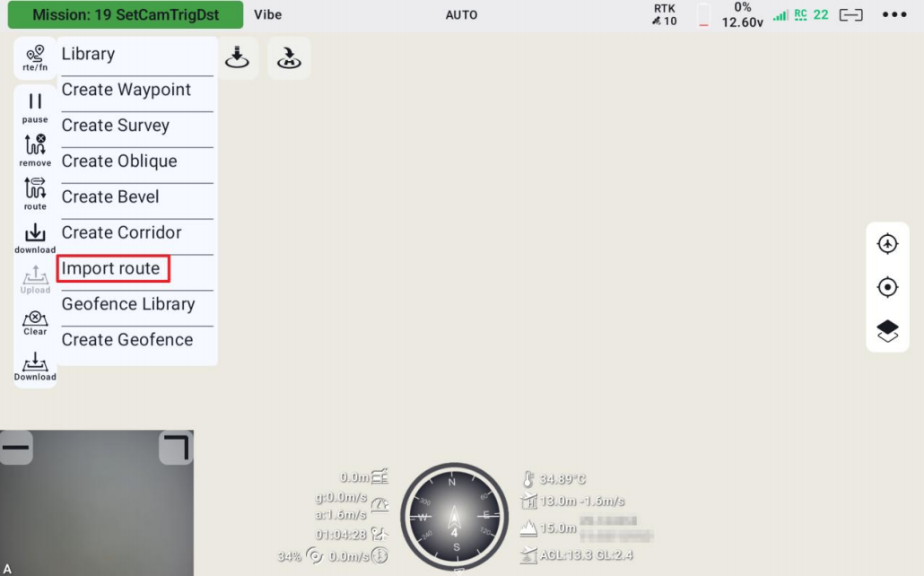Center map on aircraft icon
The height and width of the screenshot is (576, 924).
pyautogui.click(x=887, y=244)
